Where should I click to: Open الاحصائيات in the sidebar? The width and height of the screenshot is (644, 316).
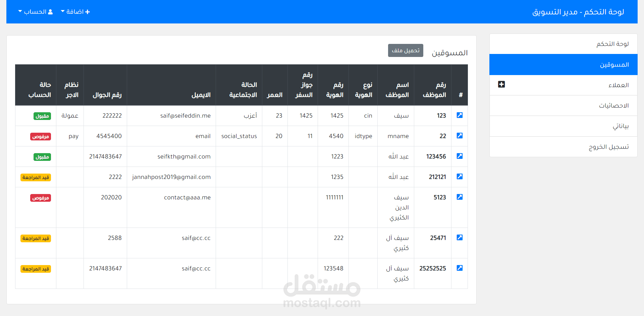[563, 106]
